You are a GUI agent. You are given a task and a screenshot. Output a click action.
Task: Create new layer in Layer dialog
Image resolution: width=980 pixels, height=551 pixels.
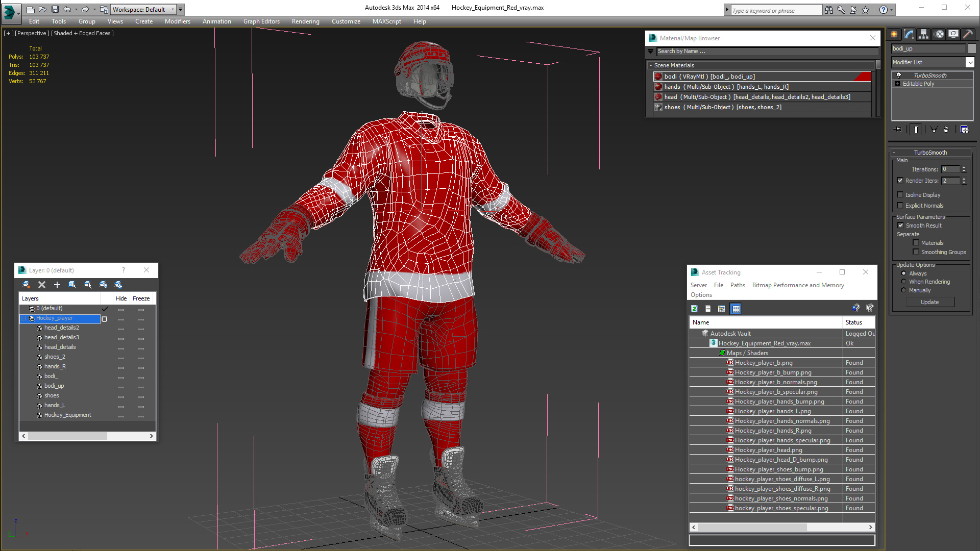coord(27,285)
